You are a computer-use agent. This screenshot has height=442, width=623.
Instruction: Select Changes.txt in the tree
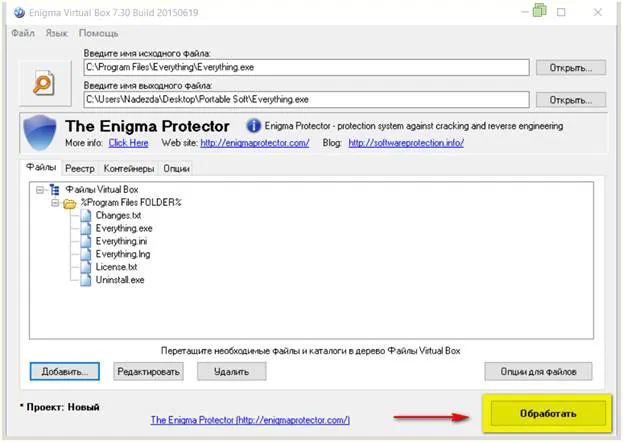coord(118,215)
